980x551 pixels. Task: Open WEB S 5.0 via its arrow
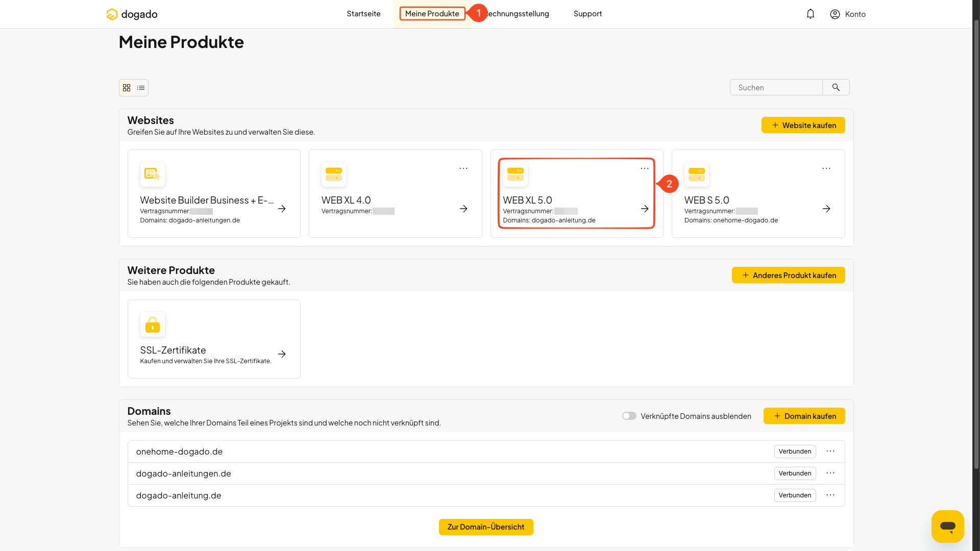pyautogui.click(x=826, y=209)
